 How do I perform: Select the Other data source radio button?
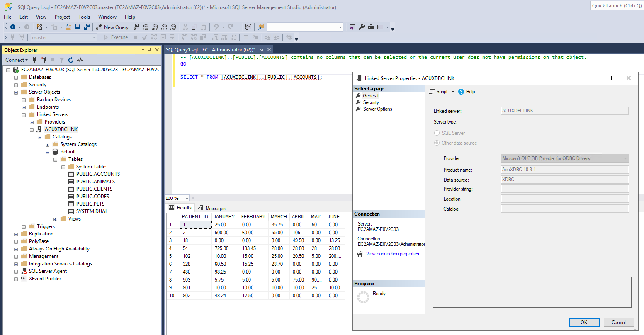pyautogui.click(x=437, y=143)
